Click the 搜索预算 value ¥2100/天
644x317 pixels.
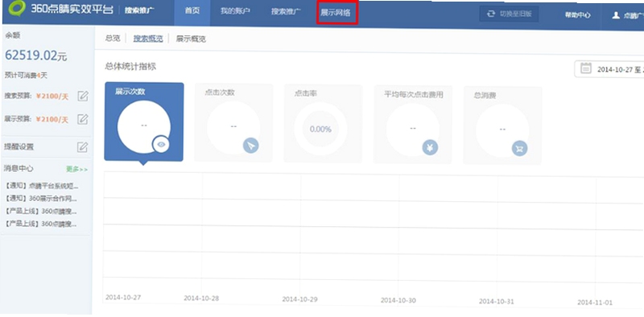click(x=52, y=97)
